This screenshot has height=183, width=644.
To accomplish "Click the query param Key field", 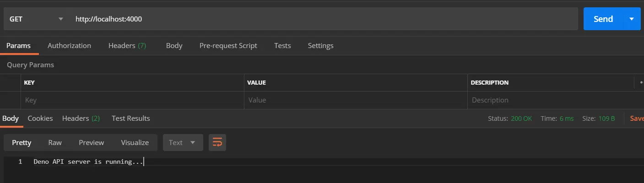I will coord(132,100).
